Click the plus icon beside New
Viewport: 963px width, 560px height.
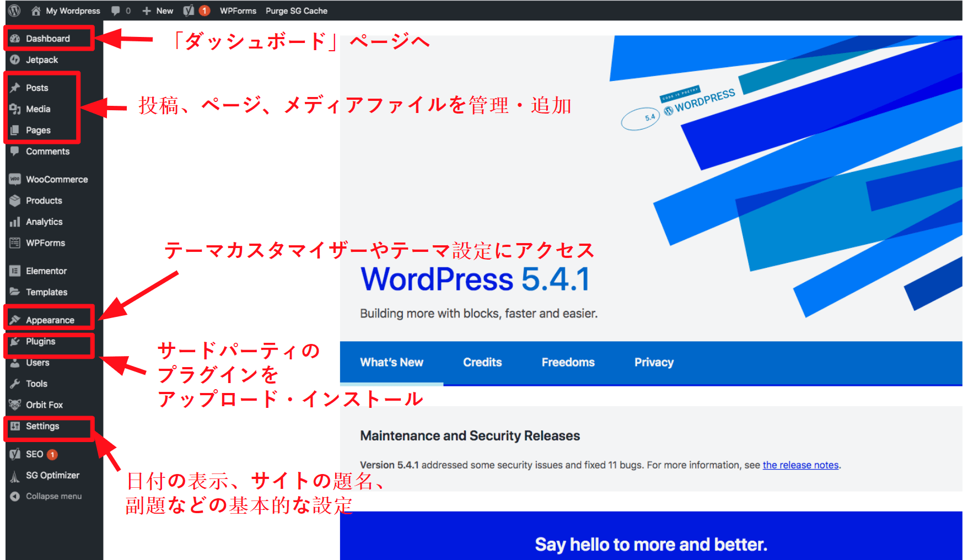(x=147, y=10)
